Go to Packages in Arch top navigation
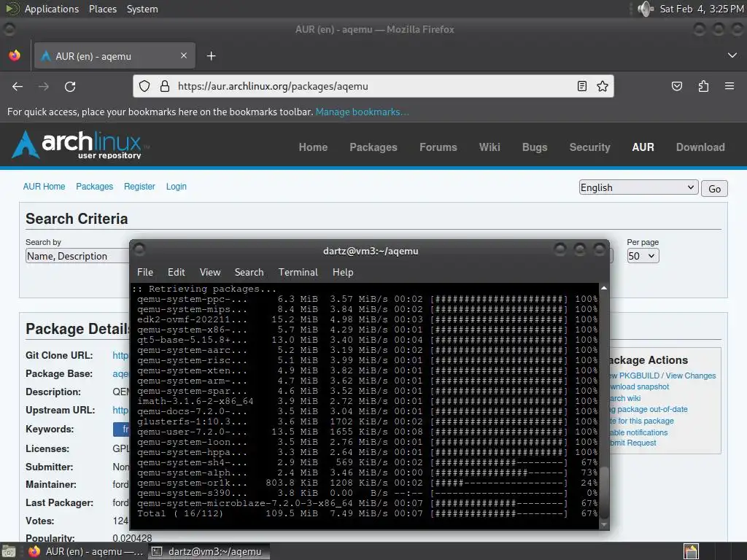 point(373,147)
